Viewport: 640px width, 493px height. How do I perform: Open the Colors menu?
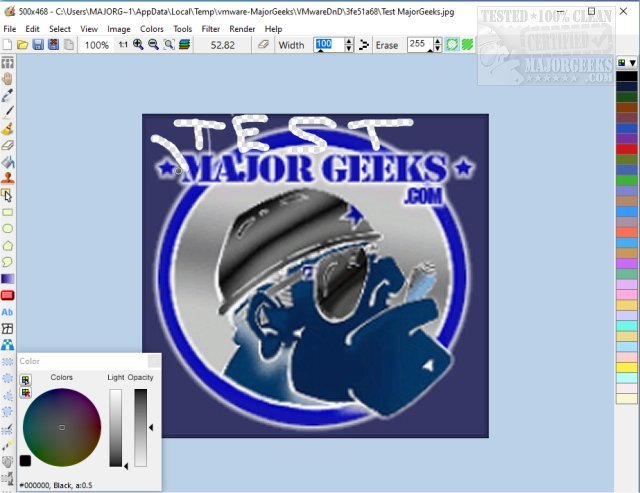[152, 29]
